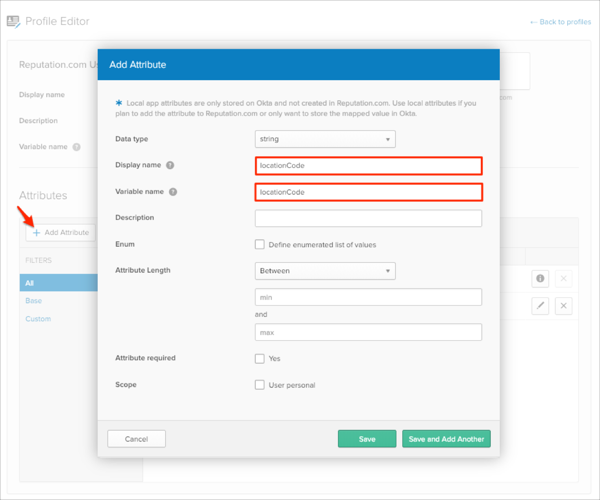Select the Base filter
Image resolution: width=600 pixels, height=500 pixels.
pyautogui.click(x=33, y=300)
